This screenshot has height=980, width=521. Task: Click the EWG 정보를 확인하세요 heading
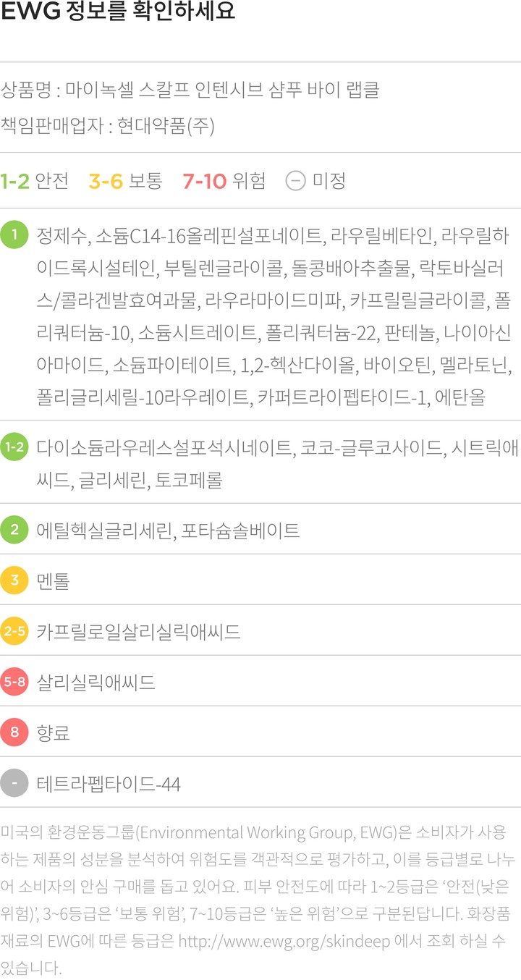click(118, 14)
